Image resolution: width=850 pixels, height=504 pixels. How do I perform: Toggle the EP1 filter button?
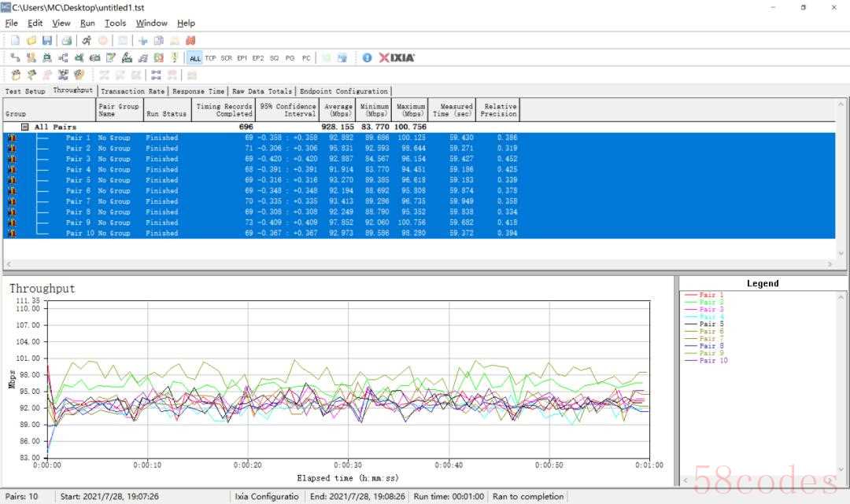coord(242,58)
